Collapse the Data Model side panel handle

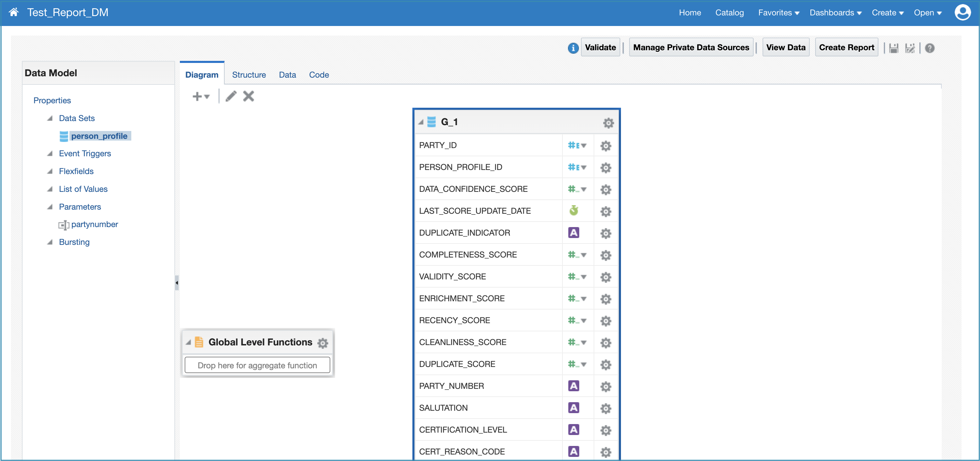176,282
